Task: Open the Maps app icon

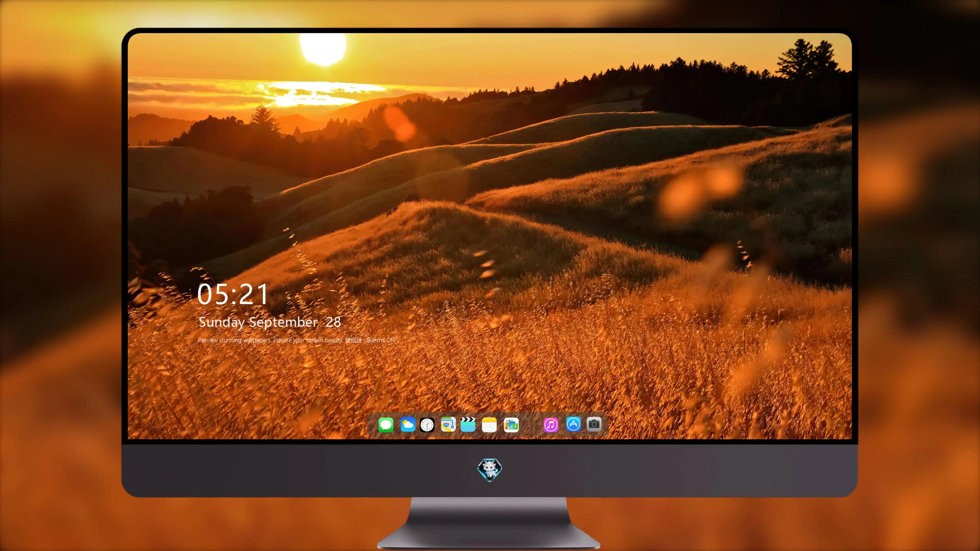Action: pos(448,425)
